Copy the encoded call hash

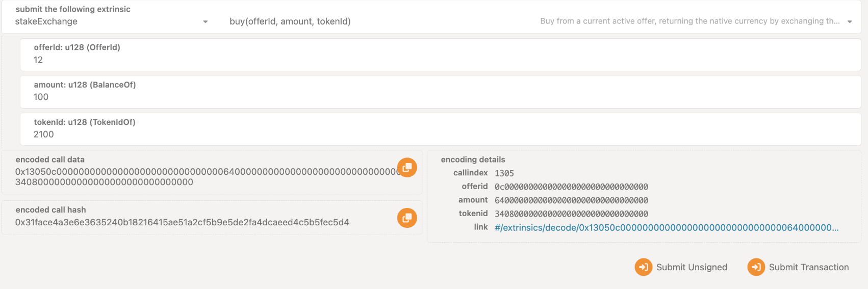(407, 218)
